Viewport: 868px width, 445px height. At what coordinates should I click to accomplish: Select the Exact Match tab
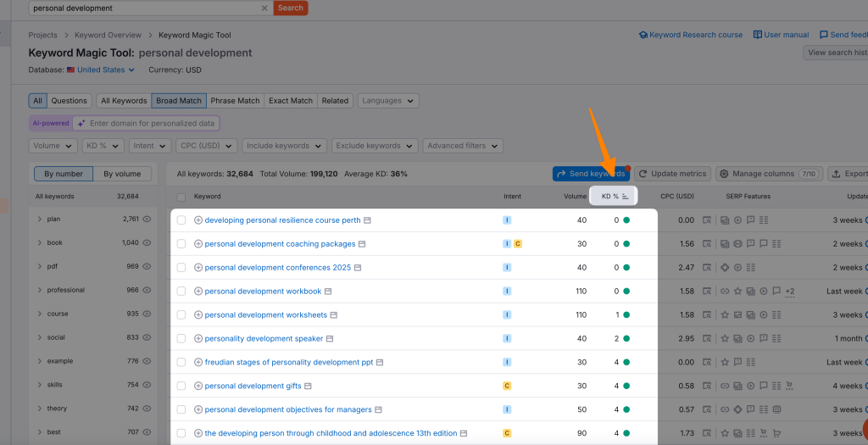291,101
